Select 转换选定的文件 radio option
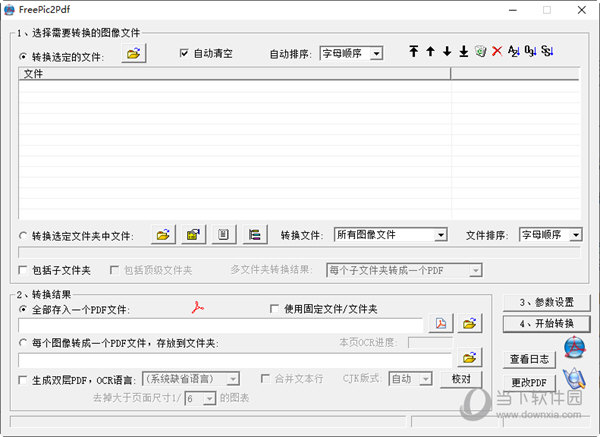The height and width of the screenshot is (437, 600). point(61,57)
